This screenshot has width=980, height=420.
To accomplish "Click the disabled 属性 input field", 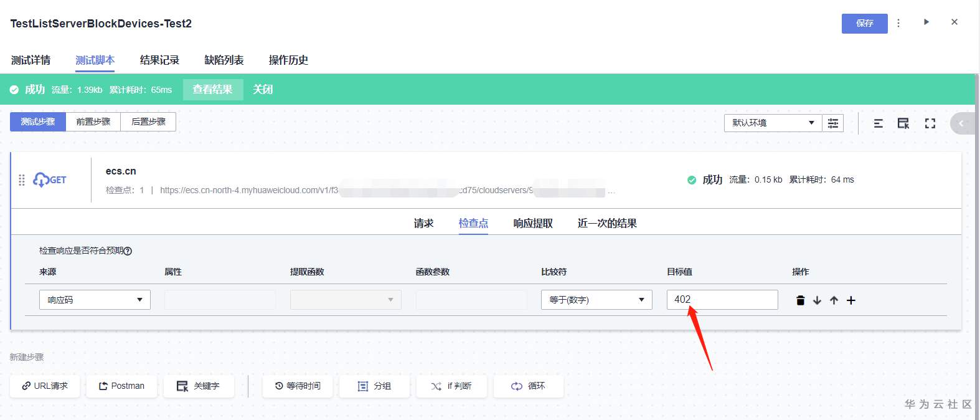I will [220, 300].
